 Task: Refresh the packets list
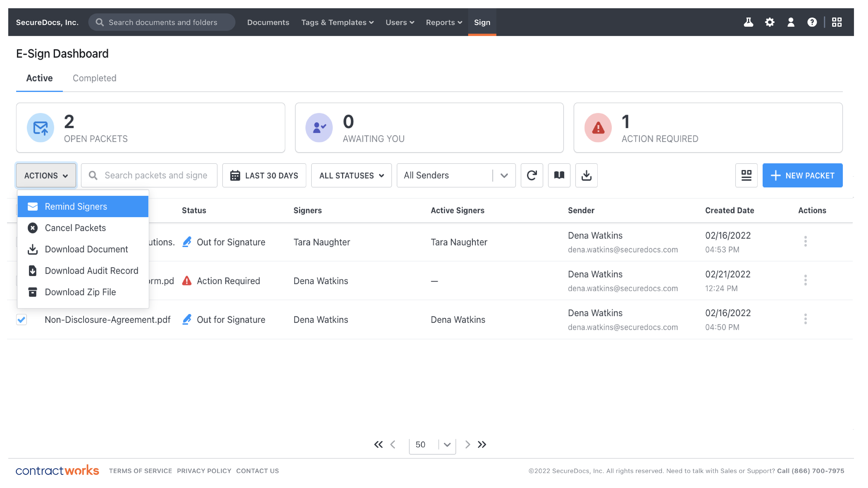coord(532,175)
